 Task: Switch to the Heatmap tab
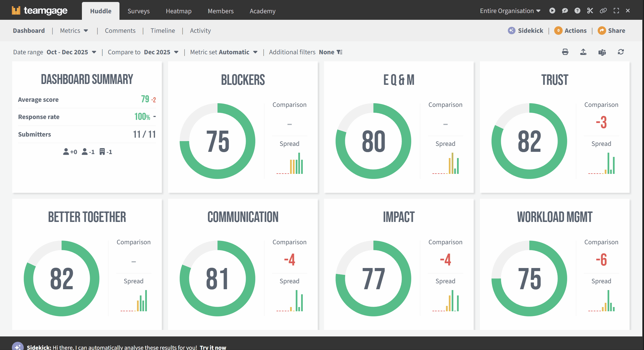179,11
